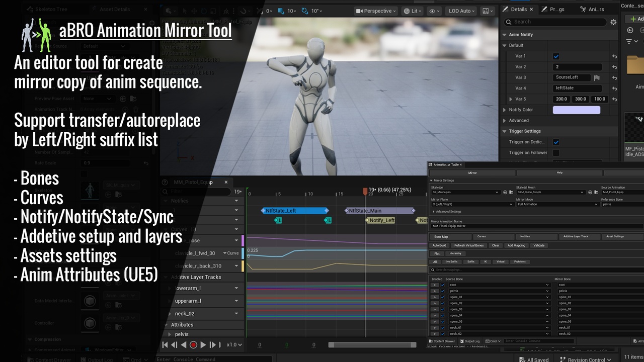Open the viewport show-flags eye menu
The image size is (644, 362).
point(433,11)
